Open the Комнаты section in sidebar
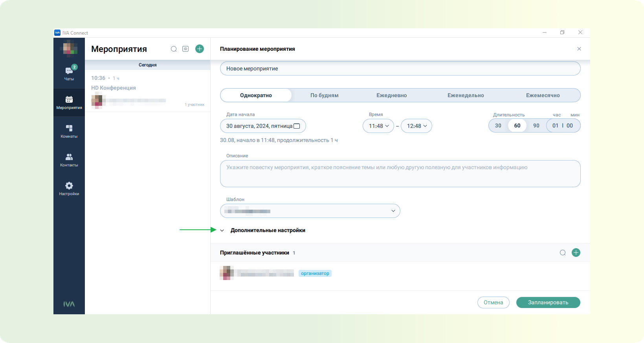The image size is (644, 343). tap(69, 131)
